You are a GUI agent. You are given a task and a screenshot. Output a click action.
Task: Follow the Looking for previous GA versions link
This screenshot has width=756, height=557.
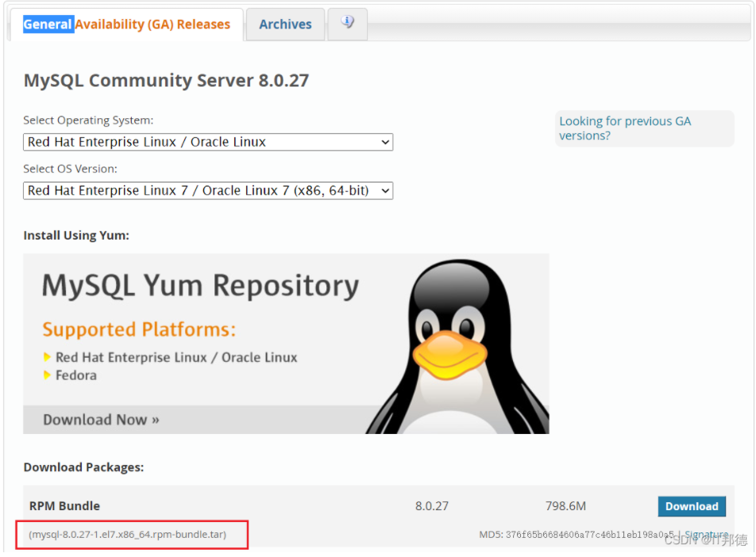tap(625, 129)
